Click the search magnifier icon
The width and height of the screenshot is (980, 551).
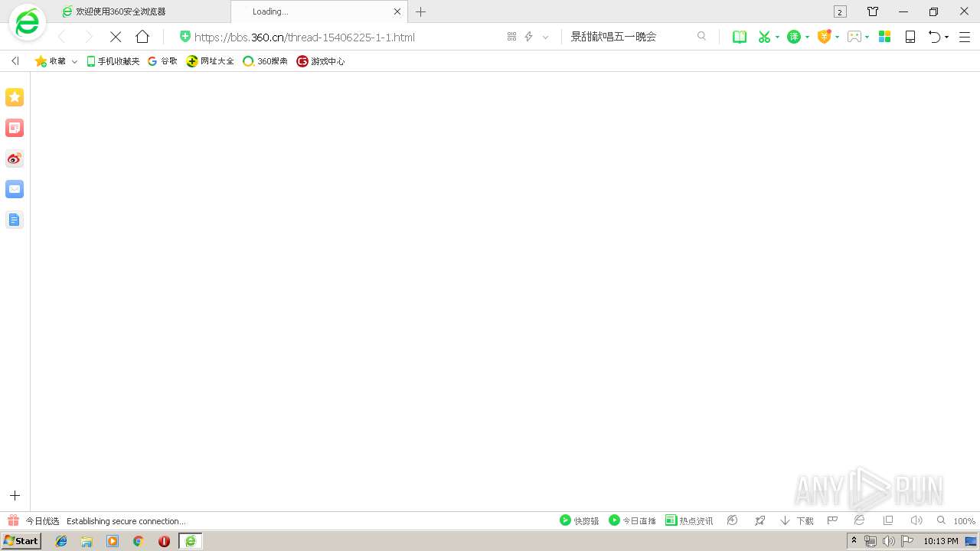click(x=701, y=36)
